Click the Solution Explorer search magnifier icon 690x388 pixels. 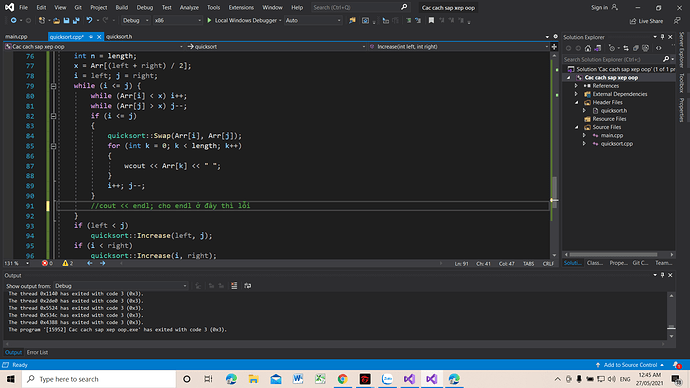click(666, 59)
